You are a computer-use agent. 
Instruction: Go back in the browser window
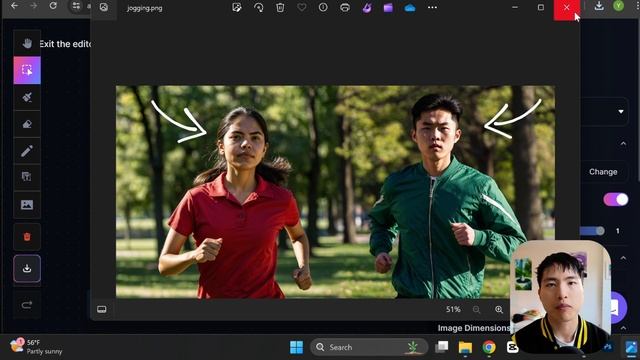[14, 6]
